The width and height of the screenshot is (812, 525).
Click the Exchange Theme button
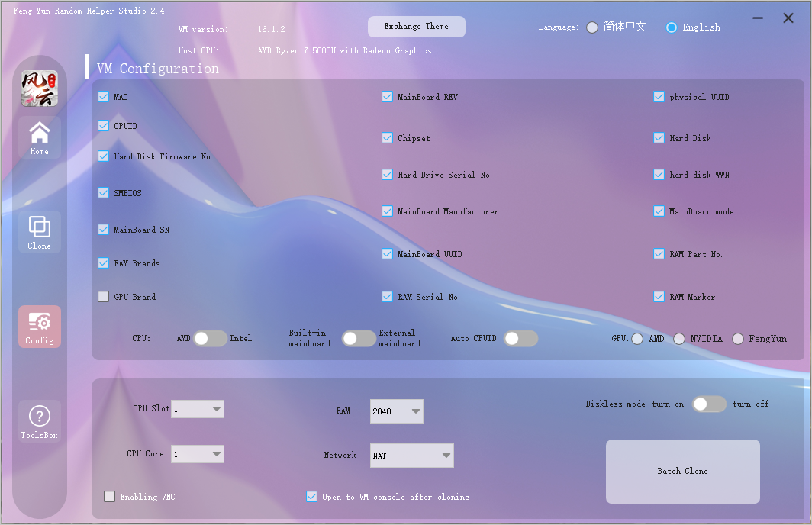416,27
